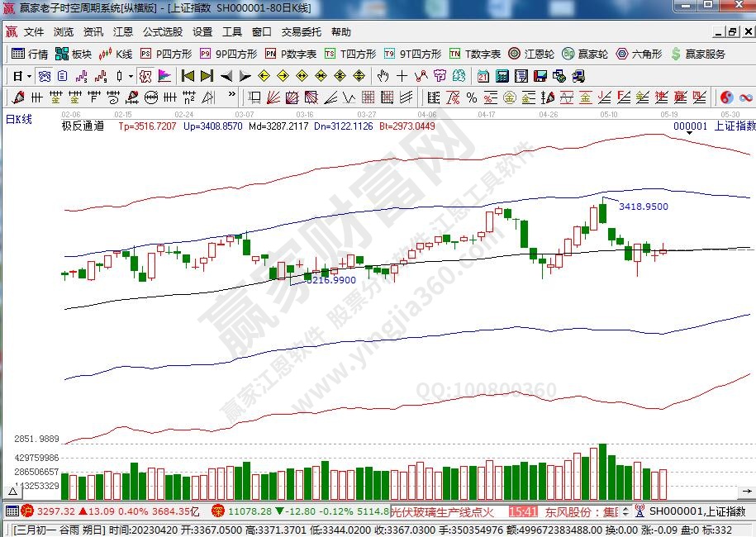The height and width of the screenshot is (537, 756).
Task: Expand the candlestick style dropdown arrow
Action: coord(131,76)
